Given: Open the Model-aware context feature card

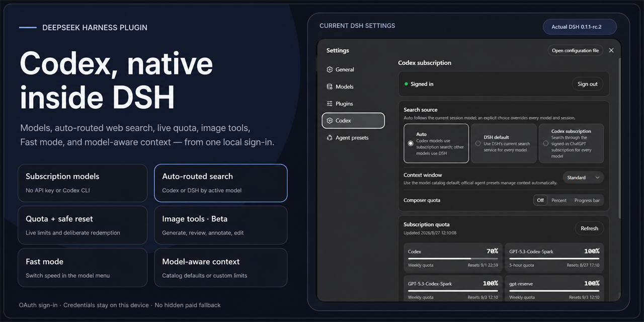Looking at the screenshot, I should pos(221,268).
